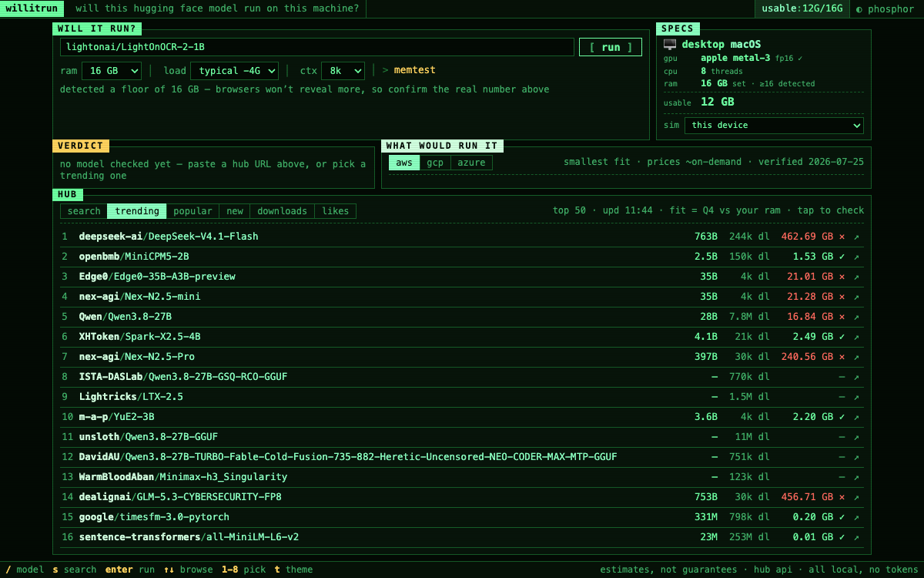Image resolution: width=924 pixels, height=578 pixels.
Task: Open the ctx 8k dropdown
Action: (343, 71)
